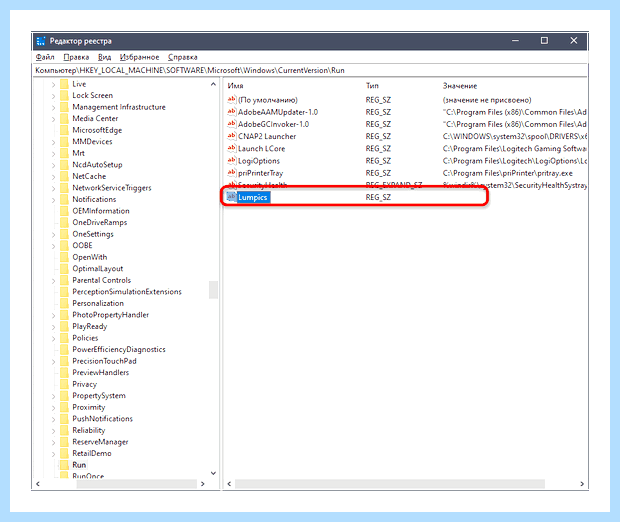Expand the Management Infrastructure key

(53, 107)
